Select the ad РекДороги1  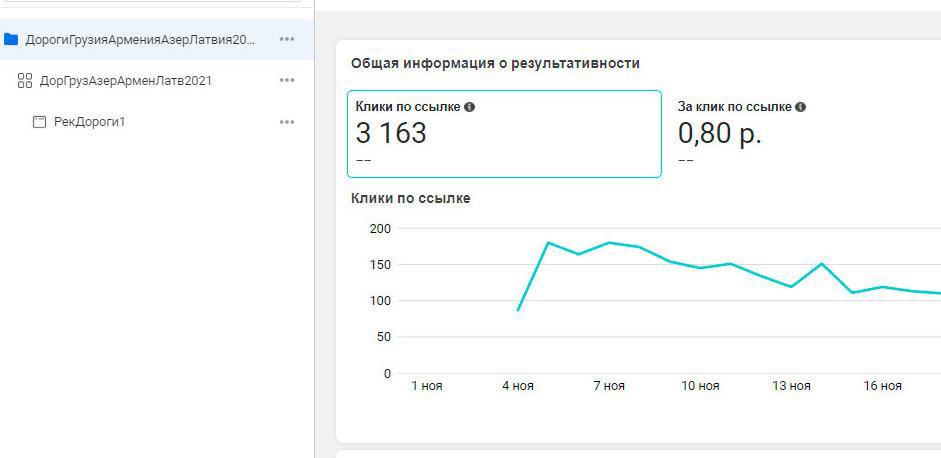tap(89, 122)
